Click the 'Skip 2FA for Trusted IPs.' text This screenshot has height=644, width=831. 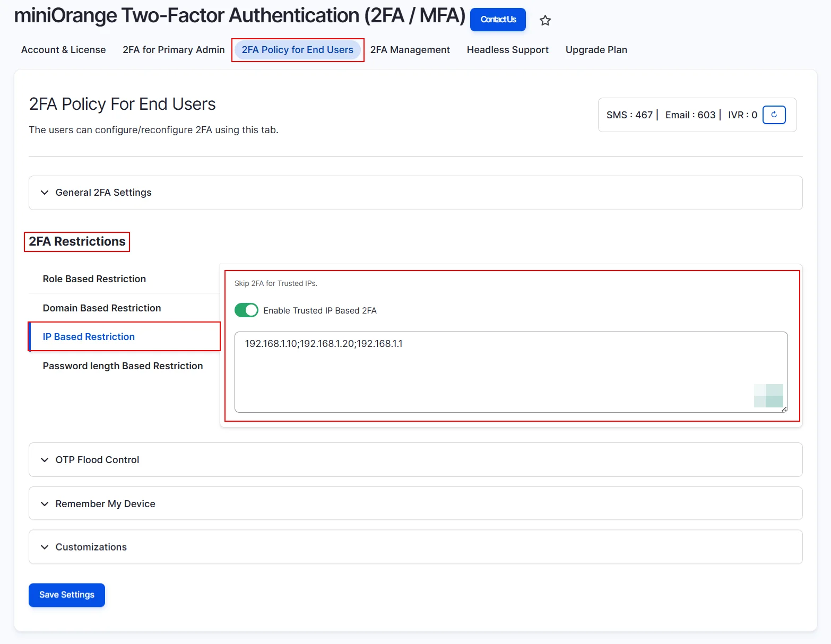[276, 283]
